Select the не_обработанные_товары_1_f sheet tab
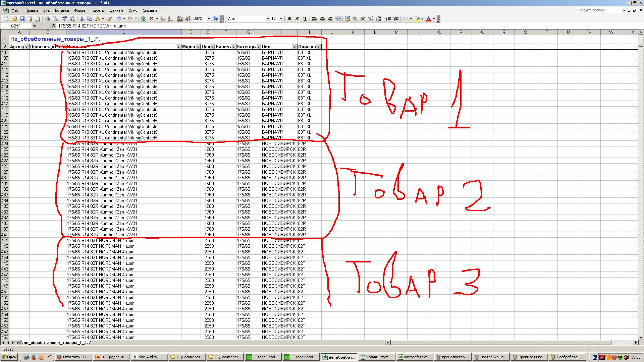This screenshot has width=644, height=362. [x=56, y=343]
